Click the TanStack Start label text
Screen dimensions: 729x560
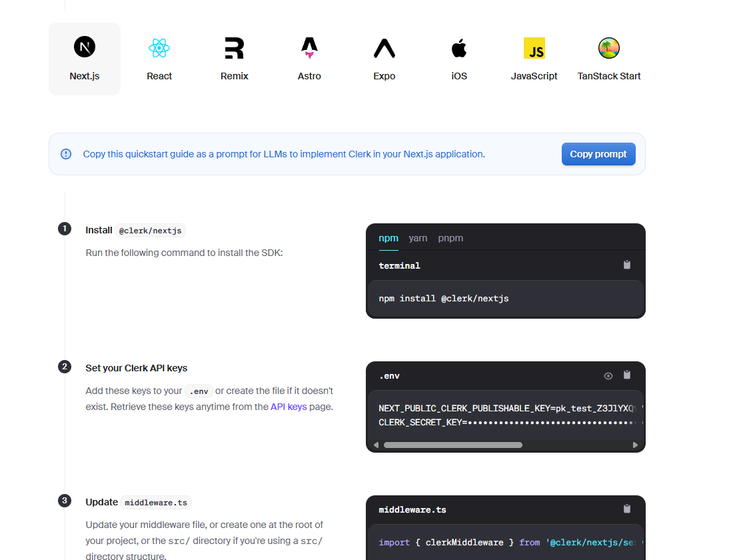(609, 76)
